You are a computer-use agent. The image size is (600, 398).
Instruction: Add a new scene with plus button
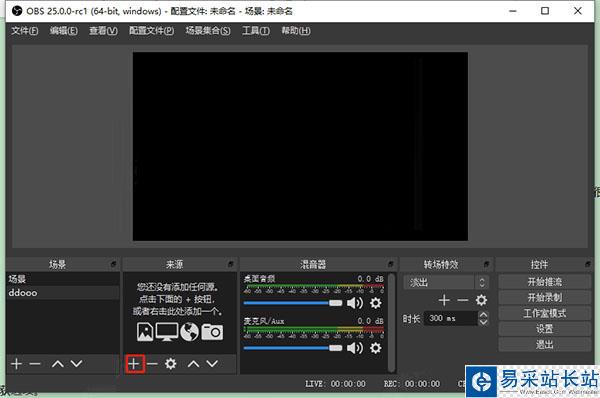tap(16, 364)
